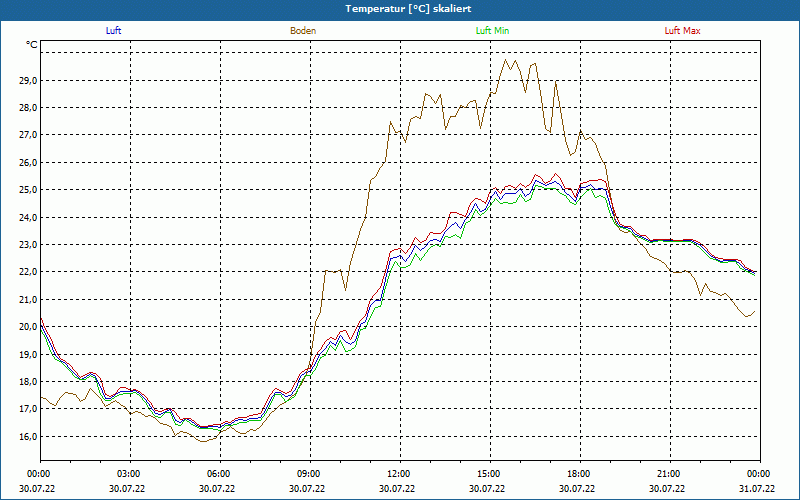Click the brown Boden legend label
Viewport: 800px width, 500px height.
(303, 31)
